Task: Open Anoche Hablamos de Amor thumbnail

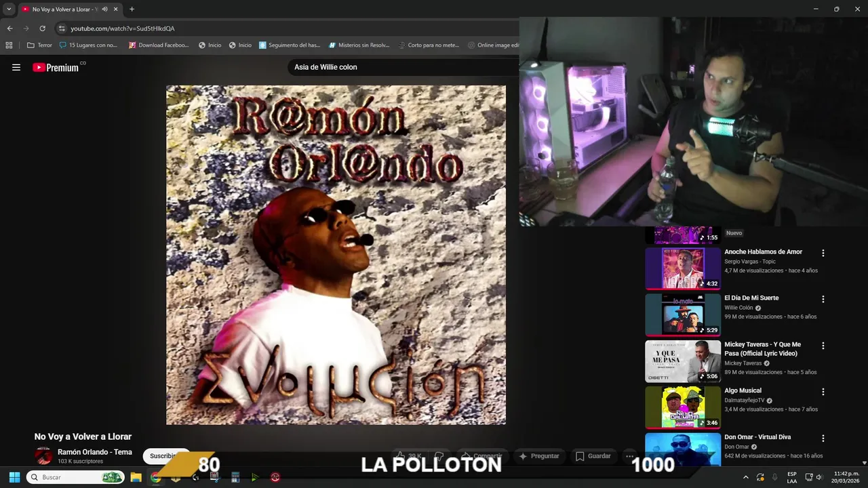Action: [683, 268]
